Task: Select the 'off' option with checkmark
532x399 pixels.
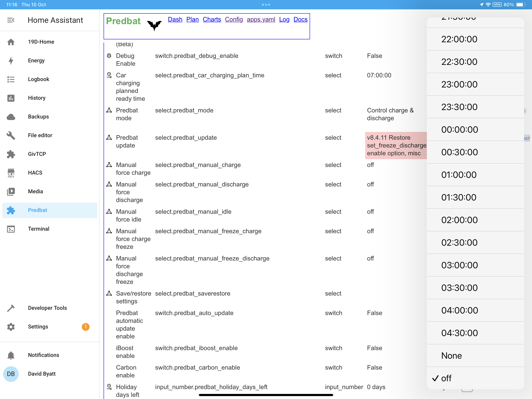Action: pos(475,378)
